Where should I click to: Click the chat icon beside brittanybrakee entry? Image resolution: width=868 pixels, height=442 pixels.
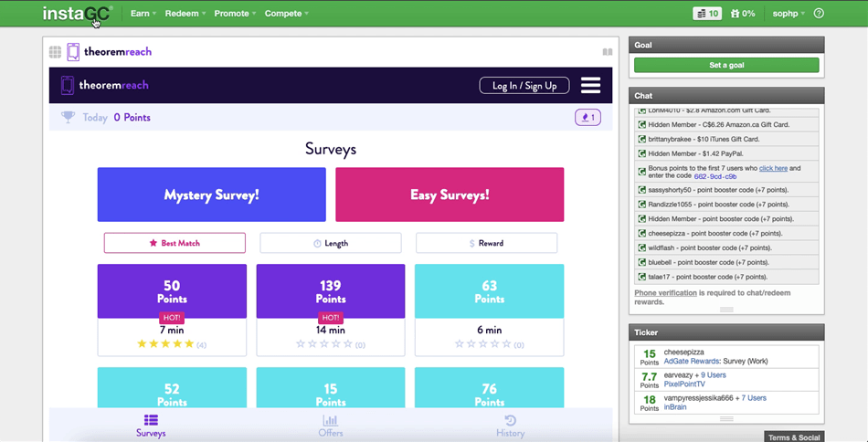point(642,139)
